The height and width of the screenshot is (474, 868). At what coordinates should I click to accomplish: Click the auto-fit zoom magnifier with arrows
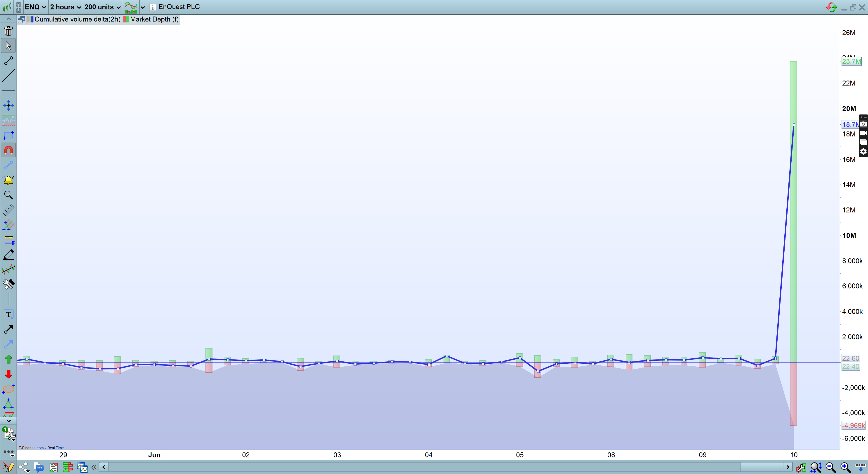(x=816, y=467)
